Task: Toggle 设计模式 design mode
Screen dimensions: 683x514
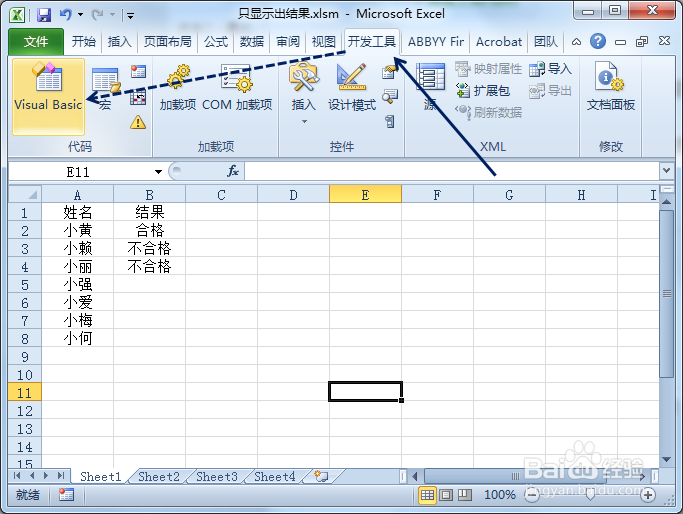Action: (352, 88)
